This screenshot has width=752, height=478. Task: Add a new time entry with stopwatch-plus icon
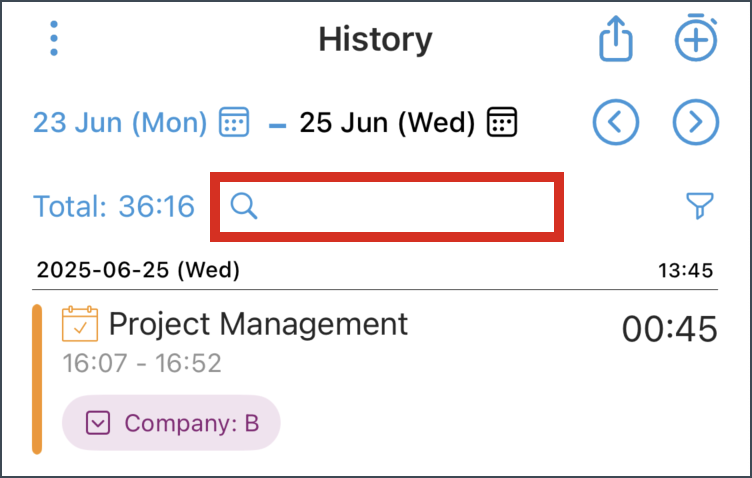(x=696, y=37)
